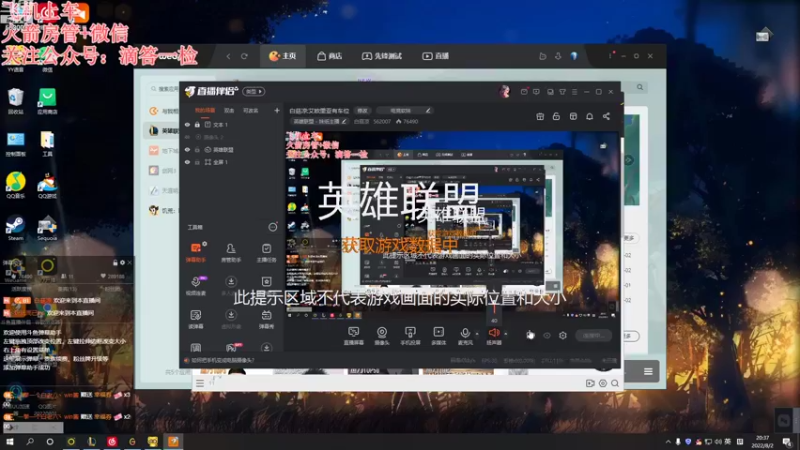Click the microphone icon in bottom toolbar
Screen dimensions: 800x450
click(x=465, y=333)
